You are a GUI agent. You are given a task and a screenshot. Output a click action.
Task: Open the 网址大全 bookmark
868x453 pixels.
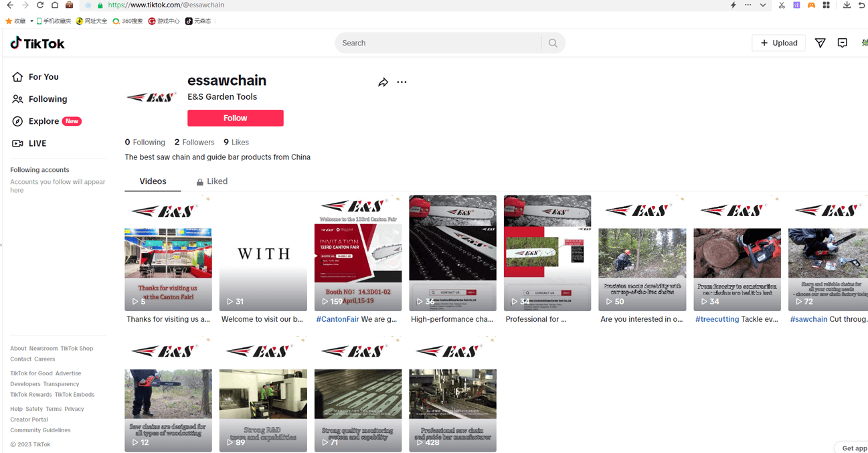coord(91,21)
